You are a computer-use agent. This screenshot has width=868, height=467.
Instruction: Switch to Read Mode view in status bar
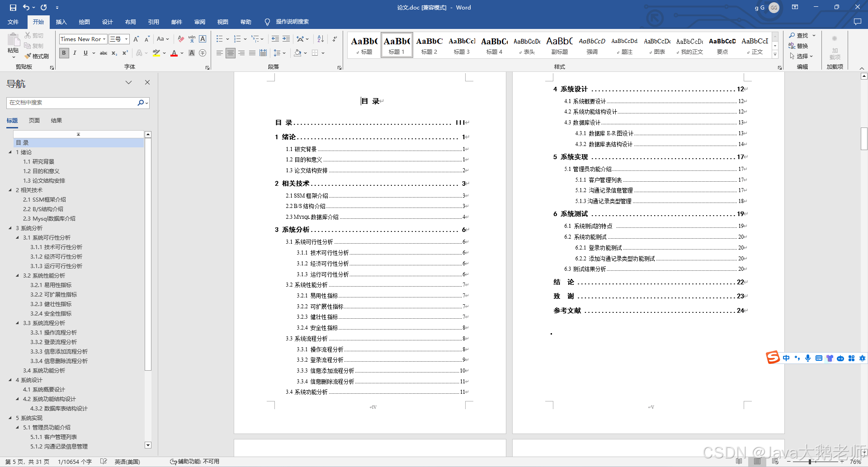739,462
